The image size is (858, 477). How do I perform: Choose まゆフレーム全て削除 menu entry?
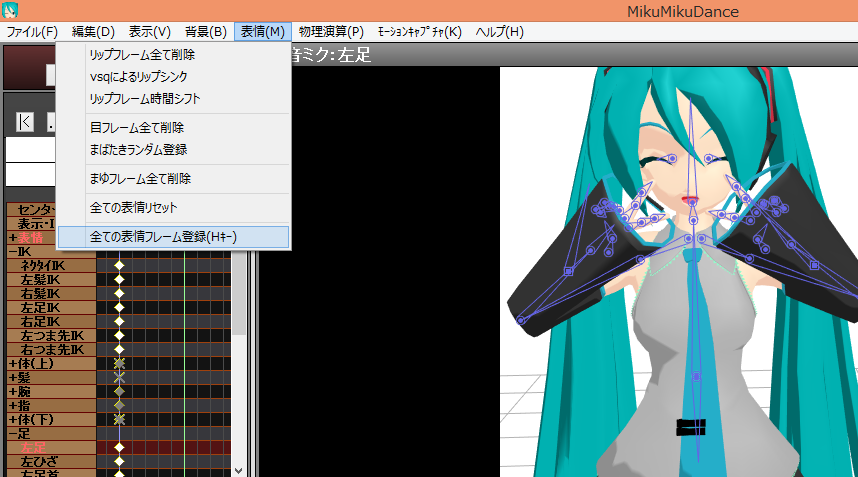pyautogui.click(x=173, y=178)
